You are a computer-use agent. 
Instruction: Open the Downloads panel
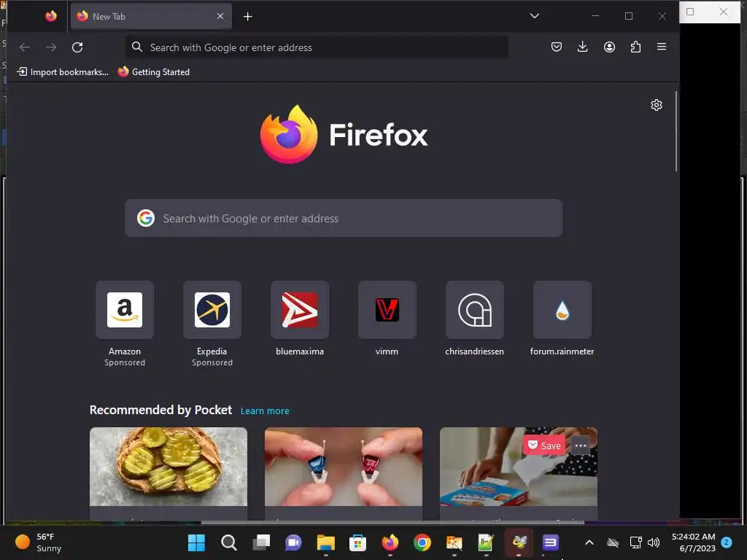coord(582,47)
